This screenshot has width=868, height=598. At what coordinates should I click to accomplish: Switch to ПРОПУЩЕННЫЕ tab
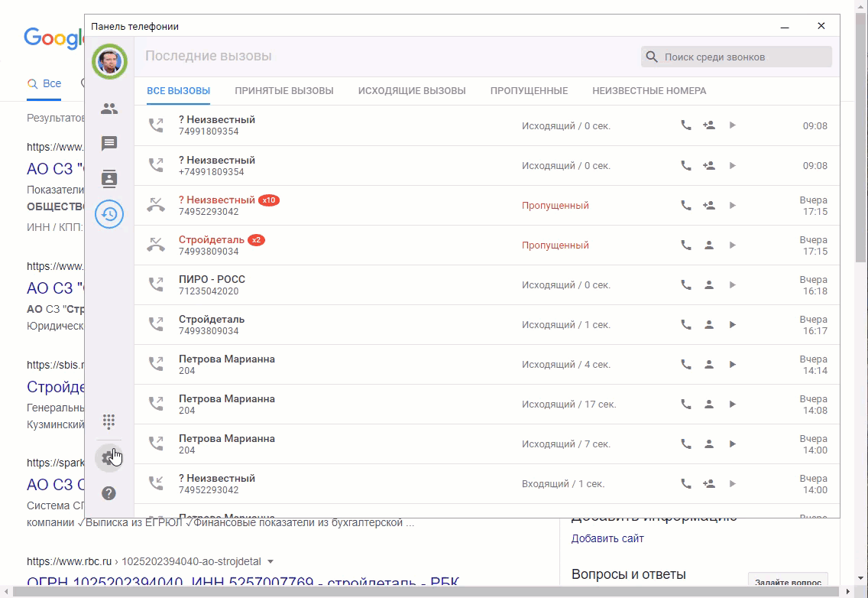(529, 91)
